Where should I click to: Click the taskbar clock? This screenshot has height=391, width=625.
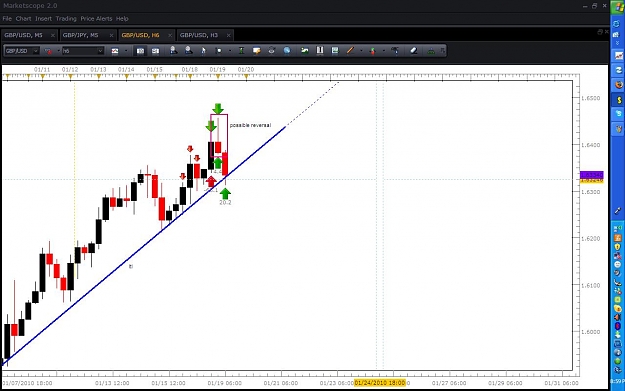point(618,382)
